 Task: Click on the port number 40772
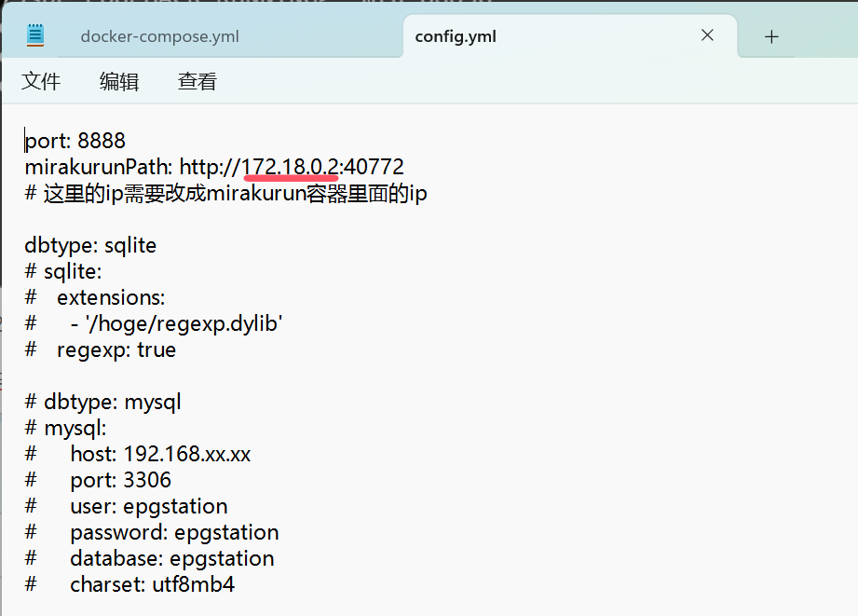point(374,167)
